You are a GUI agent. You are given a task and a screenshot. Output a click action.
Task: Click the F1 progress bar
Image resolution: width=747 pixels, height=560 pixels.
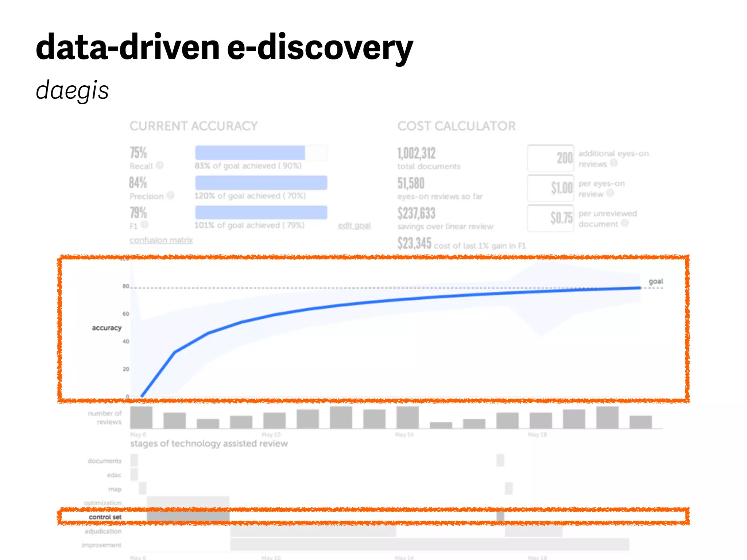pyautogui.click(x=261, y=213)
